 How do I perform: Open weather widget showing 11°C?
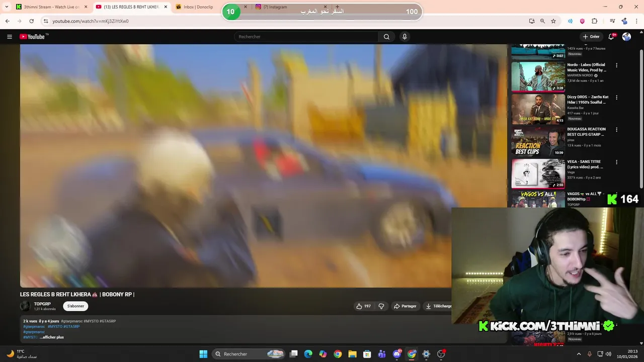pos(22,354)
